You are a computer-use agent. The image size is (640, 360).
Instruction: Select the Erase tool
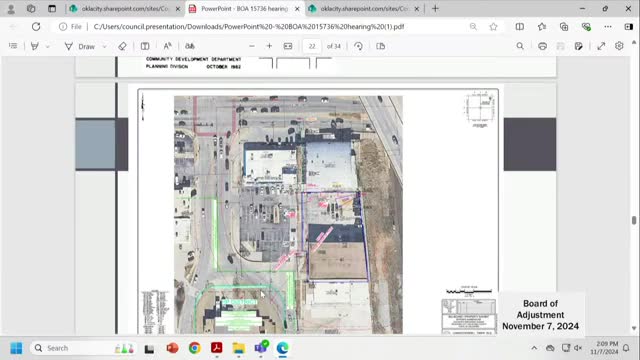[x=122, y=46]
